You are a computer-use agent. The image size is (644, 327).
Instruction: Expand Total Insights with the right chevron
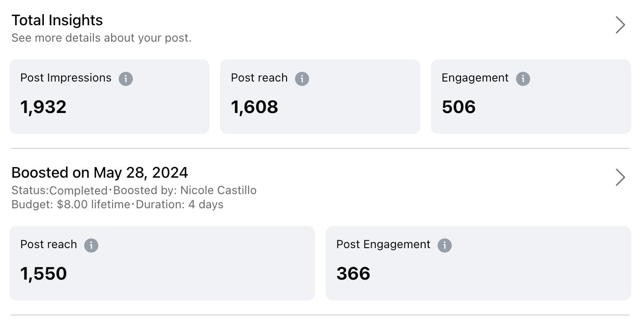pos(620,25)
